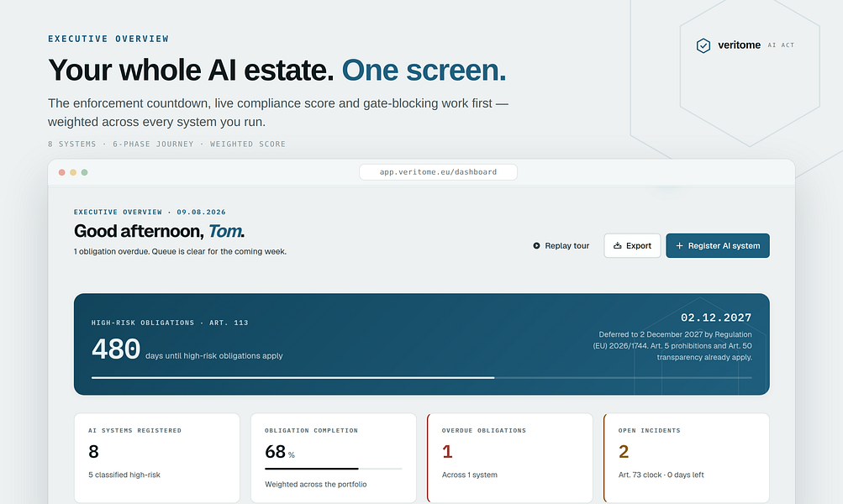This screenshot has height=504, width=843.
Task: Click the Register AI system button
Action: pyautogui.click(x=718, y=245)
